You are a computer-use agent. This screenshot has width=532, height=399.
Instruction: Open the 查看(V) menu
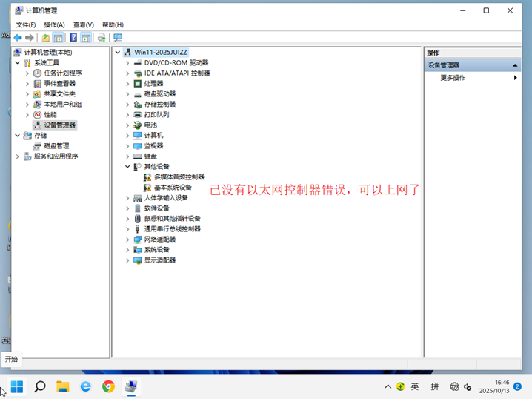pyautogui.click(x=83, y=24)
